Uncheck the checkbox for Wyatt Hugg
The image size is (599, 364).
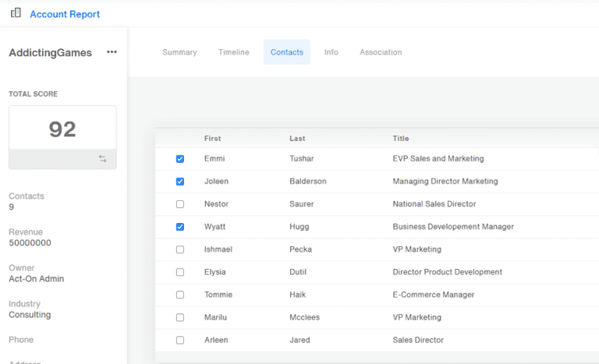(180, 227)
